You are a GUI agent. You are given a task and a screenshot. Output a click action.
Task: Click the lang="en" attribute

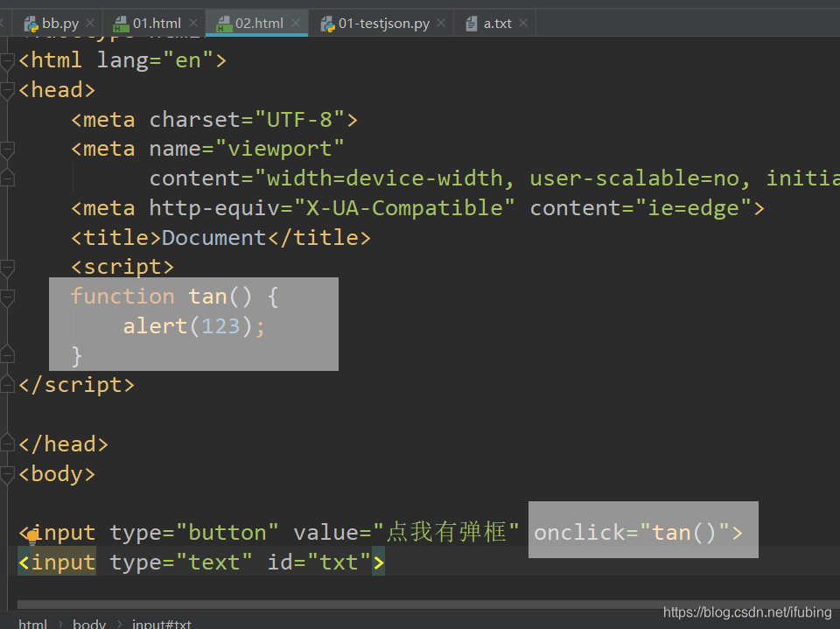156,60
